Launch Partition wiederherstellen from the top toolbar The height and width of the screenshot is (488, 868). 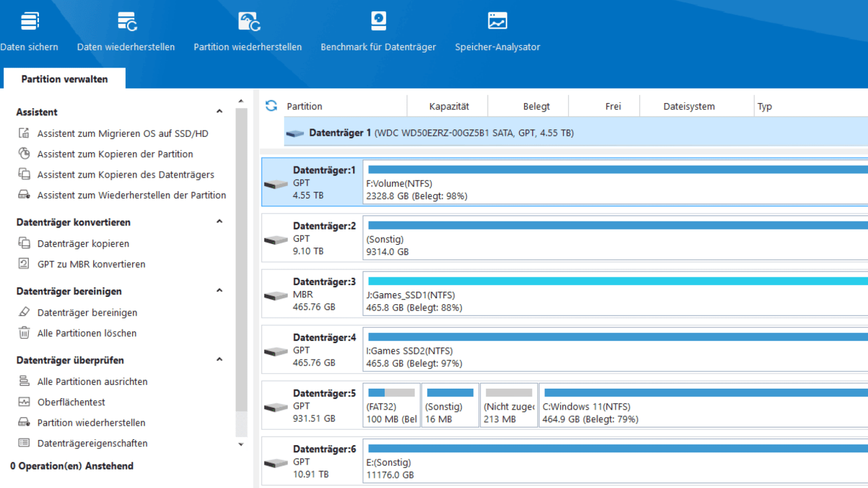coord(249,21)
